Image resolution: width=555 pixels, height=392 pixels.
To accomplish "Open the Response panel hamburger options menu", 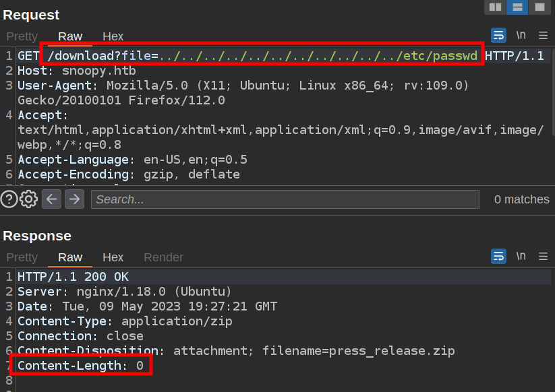I will [x=543, y=256].
